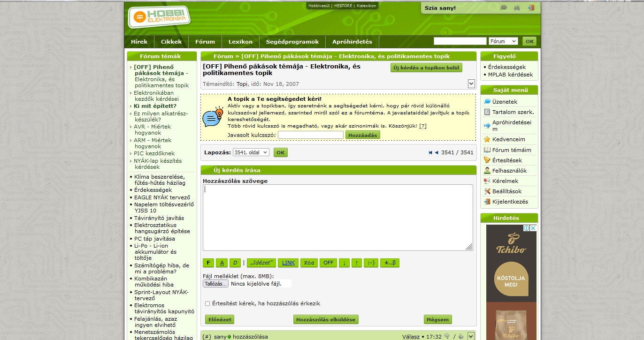Click the arrow icon beside Apróhirdetéseim
This screenshot has width=644, height=340.
pyautogui.click(x=487, y=126)
